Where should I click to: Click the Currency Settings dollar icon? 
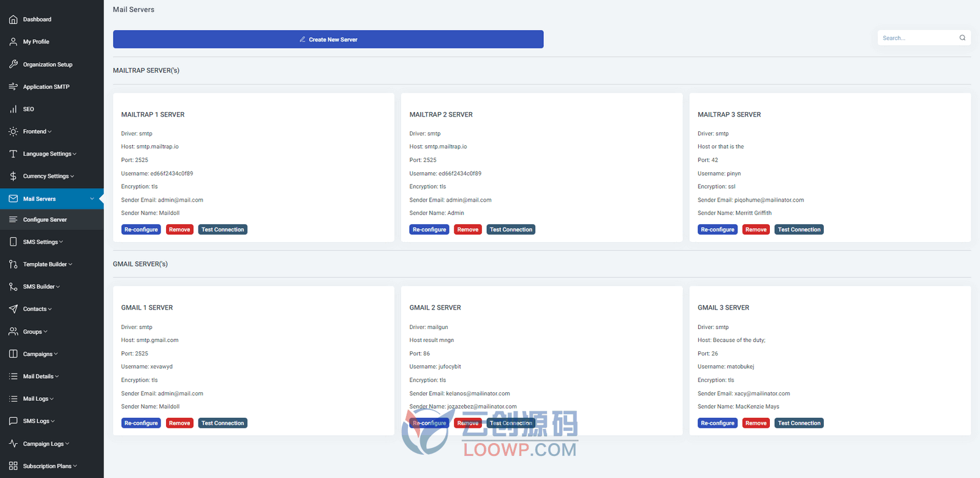pos(13,176)
